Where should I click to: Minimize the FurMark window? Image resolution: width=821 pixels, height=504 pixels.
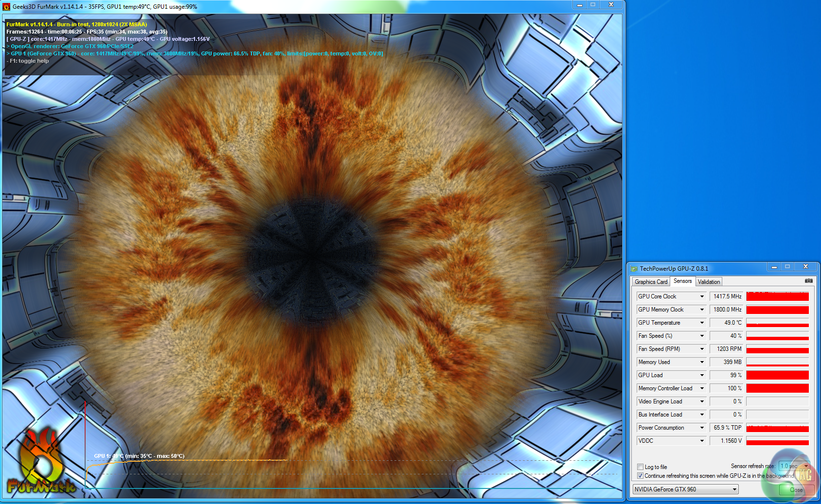pyautogui.click(x=579, y=5)
